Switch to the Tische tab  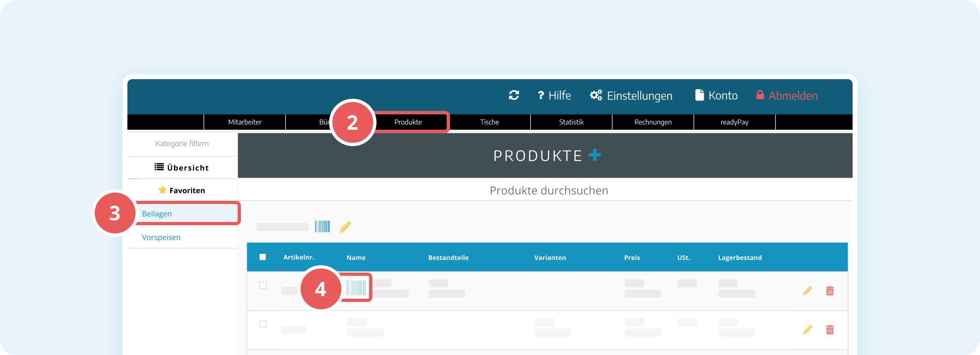tap(490, 122)
